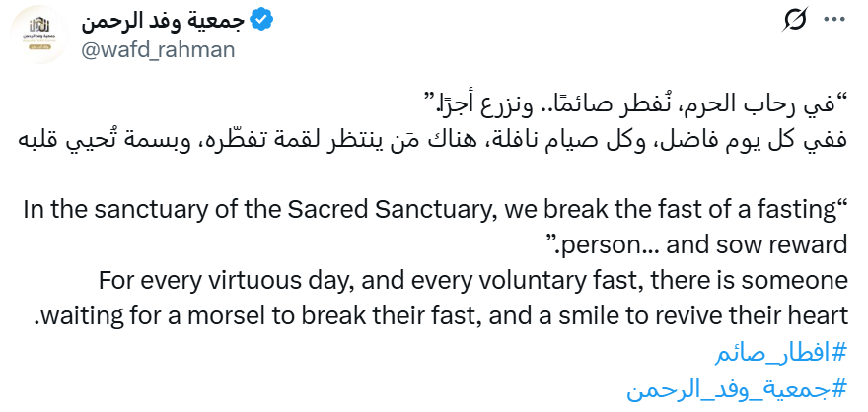Viewport: 868px width, 412px height.
Task: Click display name جمعية وفد الرحمن
Action: [x=163, y=21]
